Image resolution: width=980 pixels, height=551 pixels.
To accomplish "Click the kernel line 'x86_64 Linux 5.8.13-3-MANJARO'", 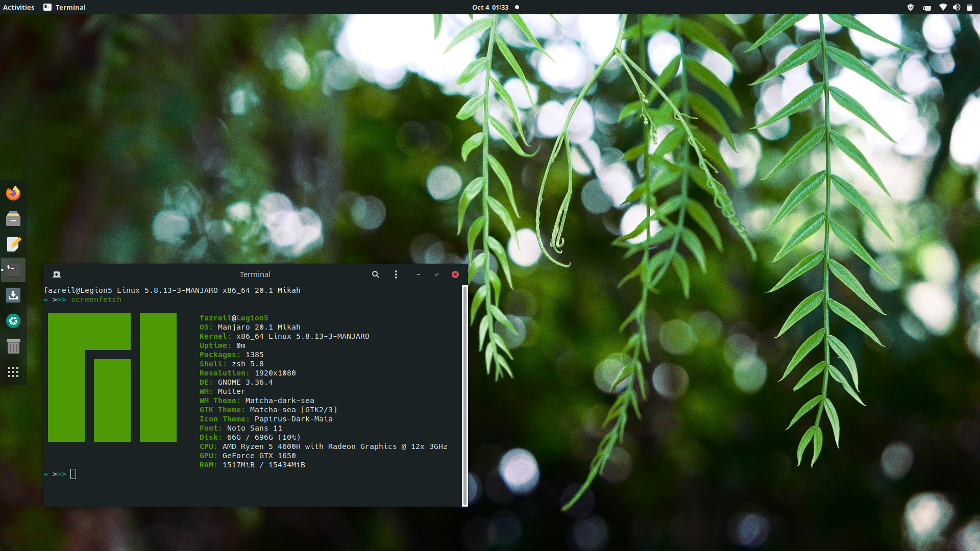I will pos(303,336).
